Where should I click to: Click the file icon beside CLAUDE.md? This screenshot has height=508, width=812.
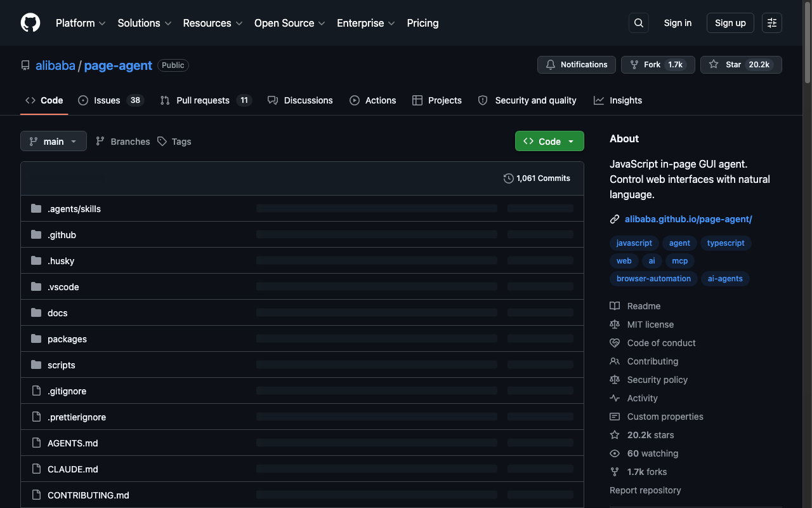click(36, 469)
